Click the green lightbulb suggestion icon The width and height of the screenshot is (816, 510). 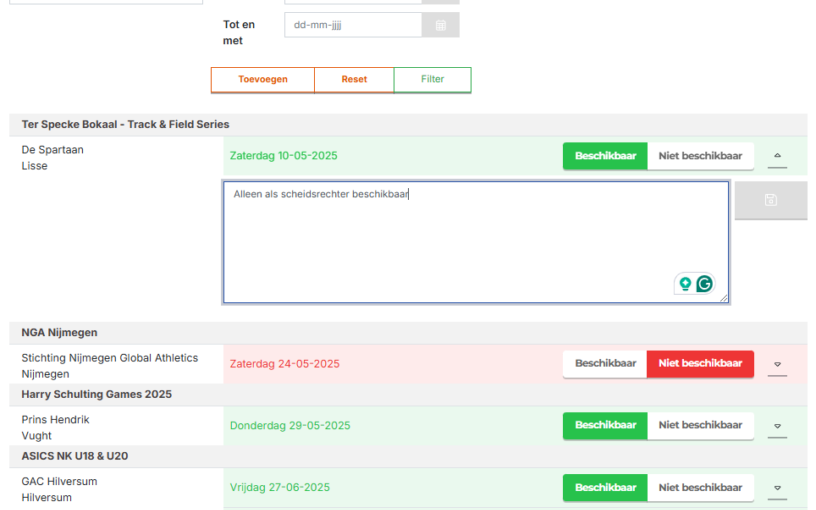tap(685, 284)
